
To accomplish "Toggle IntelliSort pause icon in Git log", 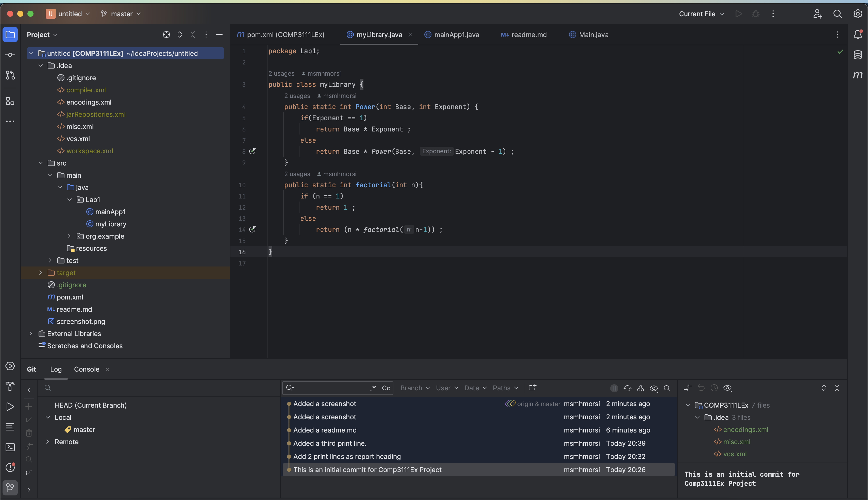I will point(614,388).
